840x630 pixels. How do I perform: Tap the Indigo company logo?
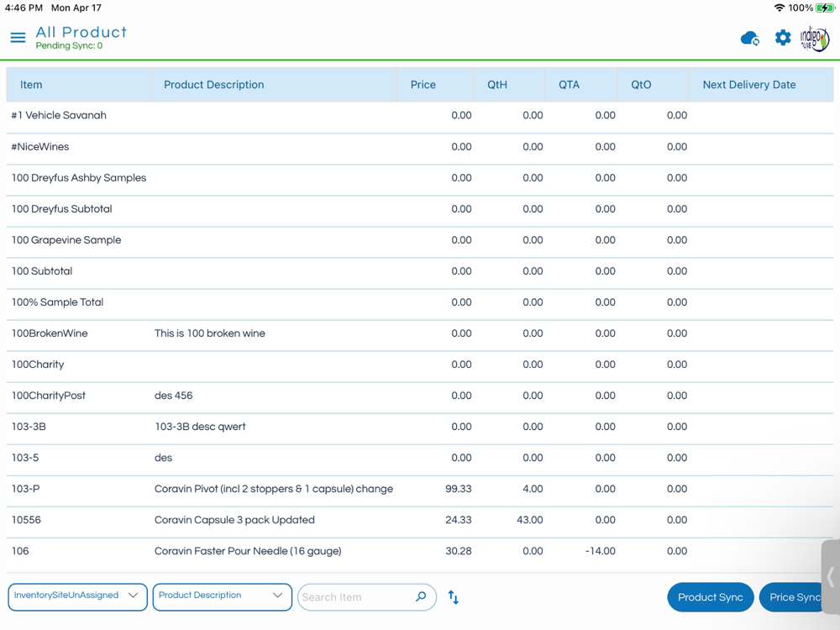click(814, 39)
